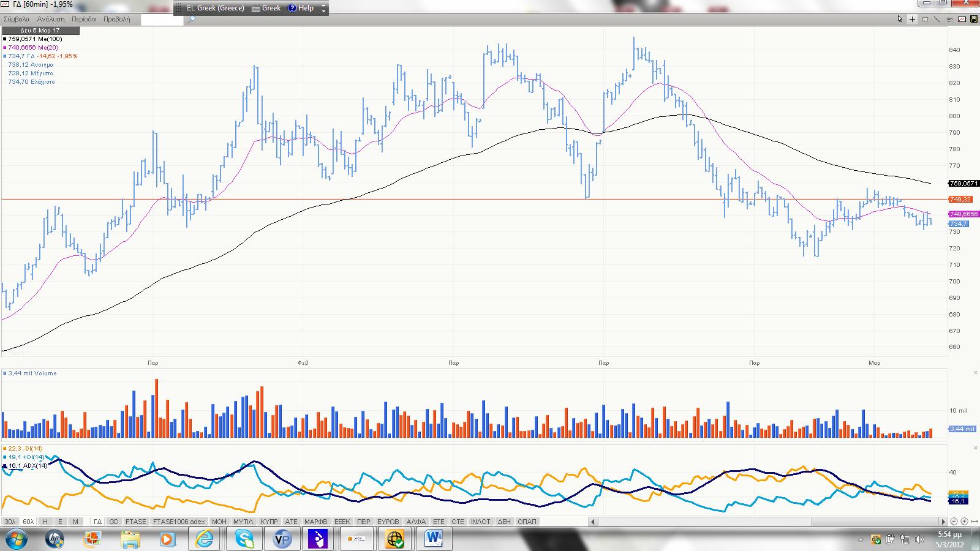The height and width of the screenshot is (551, 980).
Task: Open the ΟΠΑΠ symbol tab
Action: (527, 522)
